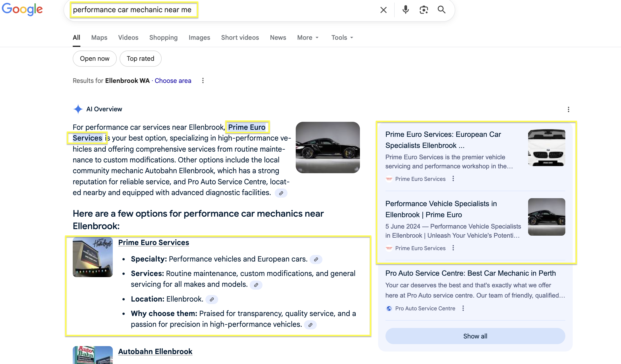Click the link icon beside Location: Ellenbrook
621x364 pixels.
212,299
